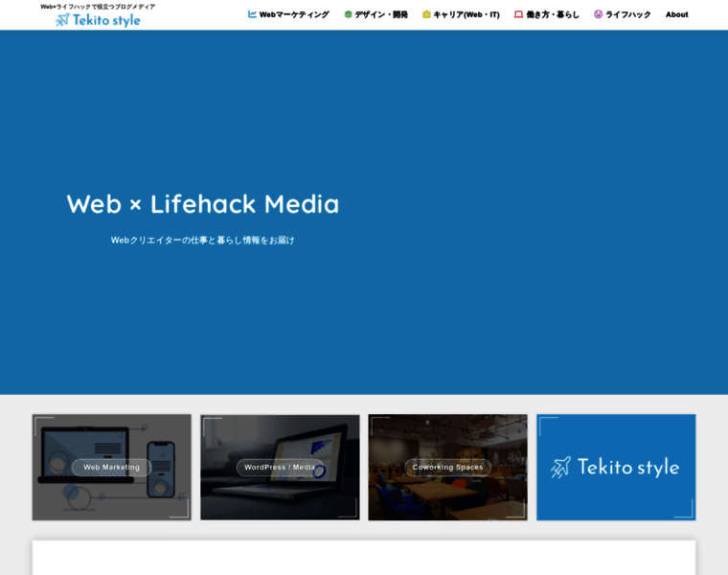Click the purple smiley icon beside ライフハック
Viewport: 728px width, 575px height.
(599, 14)
